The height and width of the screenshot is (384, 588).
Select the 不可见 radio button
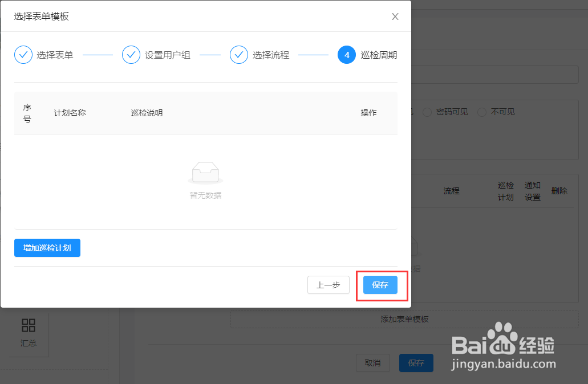(484, 112)
